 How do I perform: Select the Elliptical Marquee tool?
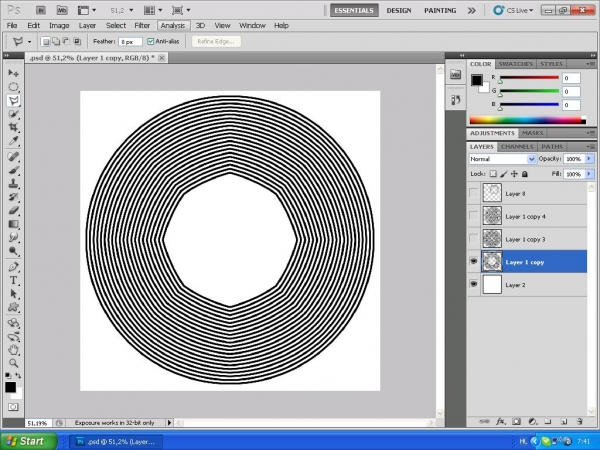click(x=13, y=86)
